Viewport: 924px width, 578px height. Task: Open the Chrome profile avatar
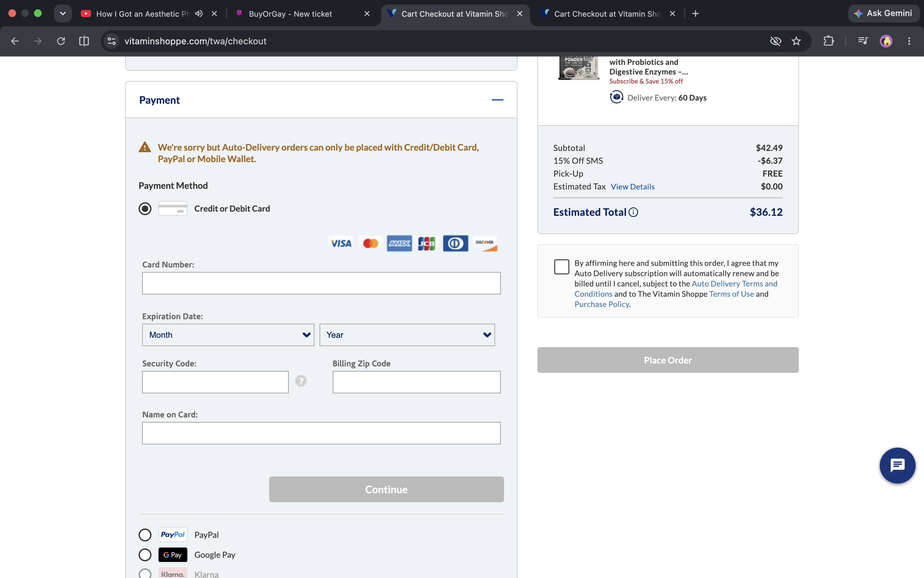tap(886, 41)
